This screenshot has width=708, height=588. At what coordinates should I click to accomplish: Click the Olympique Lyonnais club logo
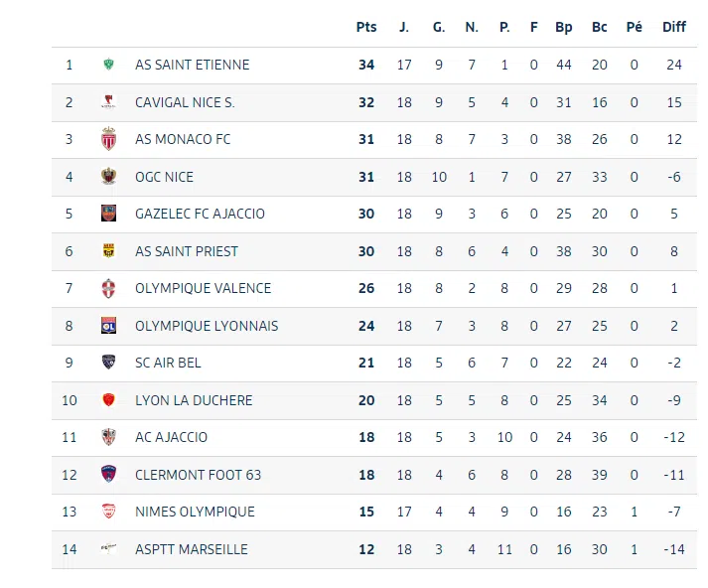point(109,326)
